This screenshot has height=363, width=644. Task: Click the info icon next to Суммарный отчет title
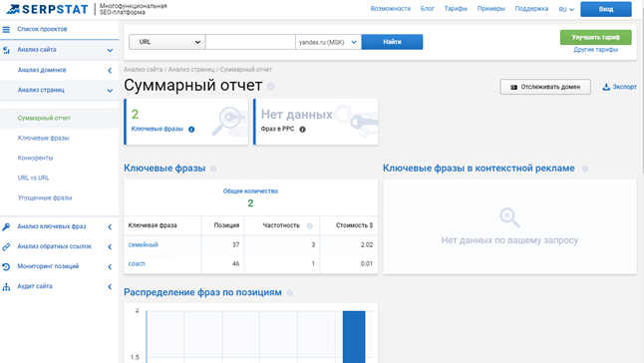271,86
